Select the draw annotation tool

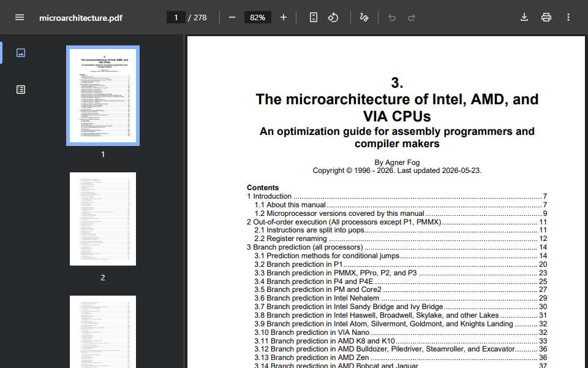(x=364, y=17)
